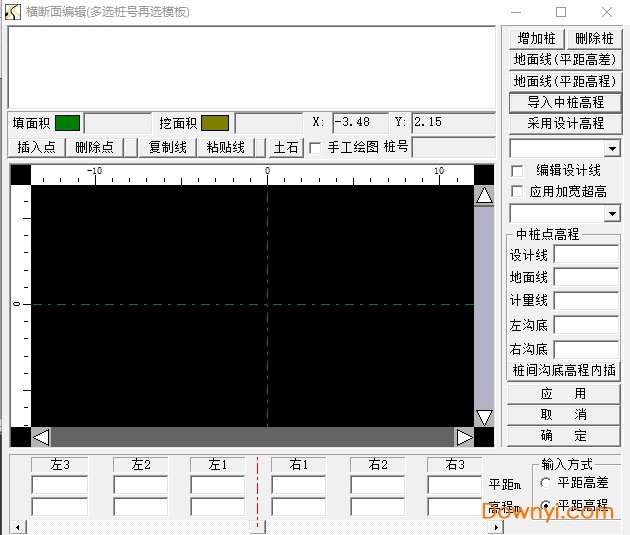Focus the 地面线 elevation field
This screenshot has width=630, height=535.
tap(586, 277)
